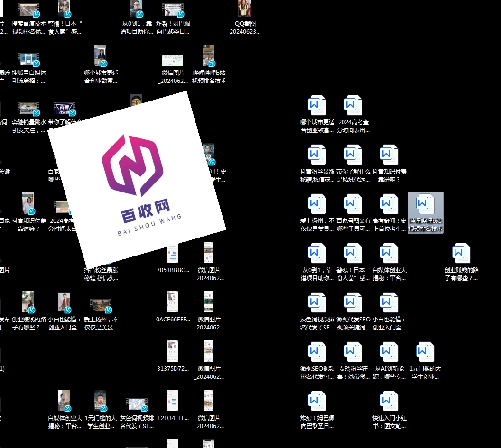Click the 1元门槛的大学生创业 video file
The height and width of the screenshot is (448, 501).
[x=101, y=410]
